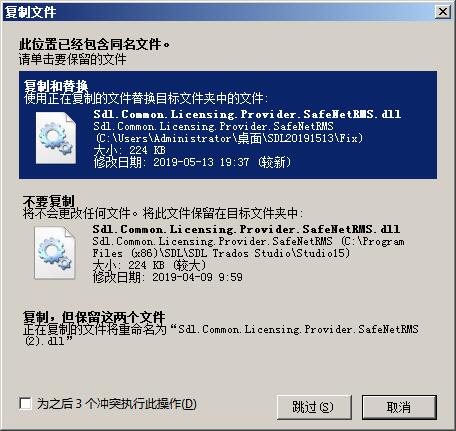Click the 跳过(S) button

pos(314,407)
